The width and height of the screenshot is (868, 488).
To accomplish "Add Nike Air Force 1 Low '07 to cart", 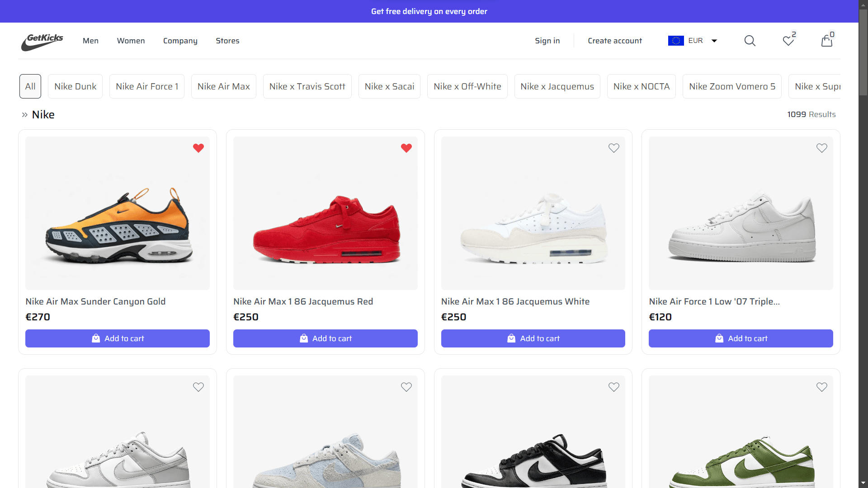I will (x=741, y=338).
